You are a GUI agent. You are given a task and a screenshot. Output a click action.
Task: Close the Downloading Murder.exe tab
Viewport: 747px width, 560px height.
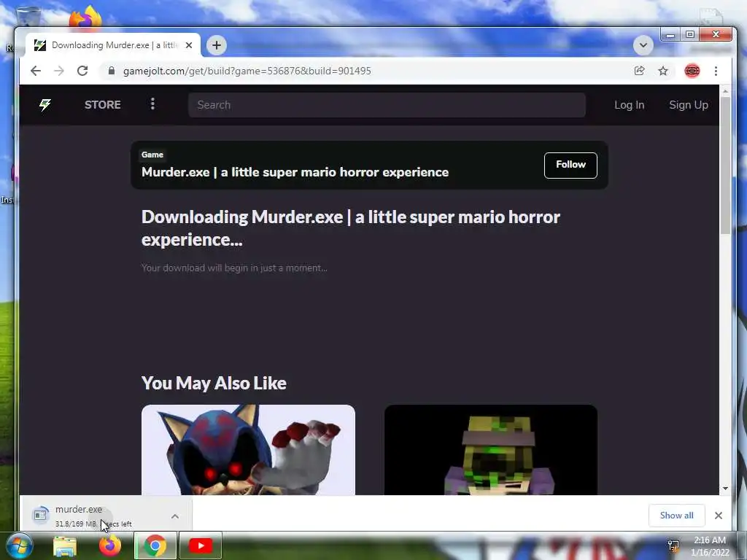[189, 45]
